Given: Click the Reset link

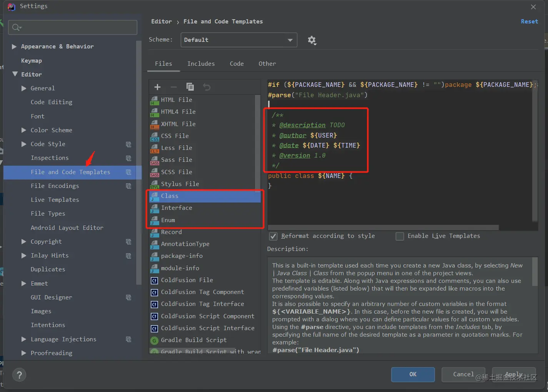Looking at the screenshot, I should (x=530, y=22).
